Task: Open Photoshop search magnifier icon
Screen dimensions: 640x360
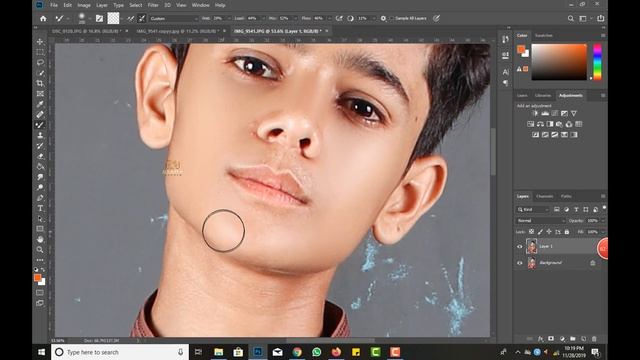Action: coord(571,18)
